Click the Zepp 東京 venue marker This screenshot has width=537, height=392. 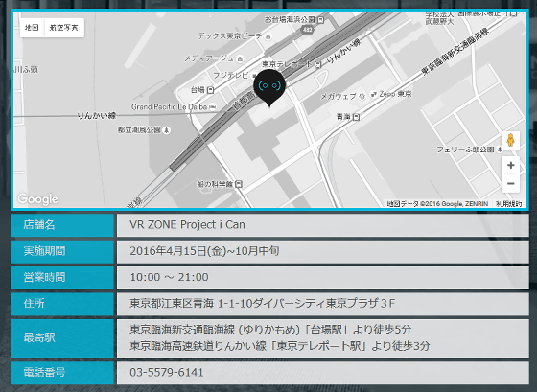tap(374, 94)
